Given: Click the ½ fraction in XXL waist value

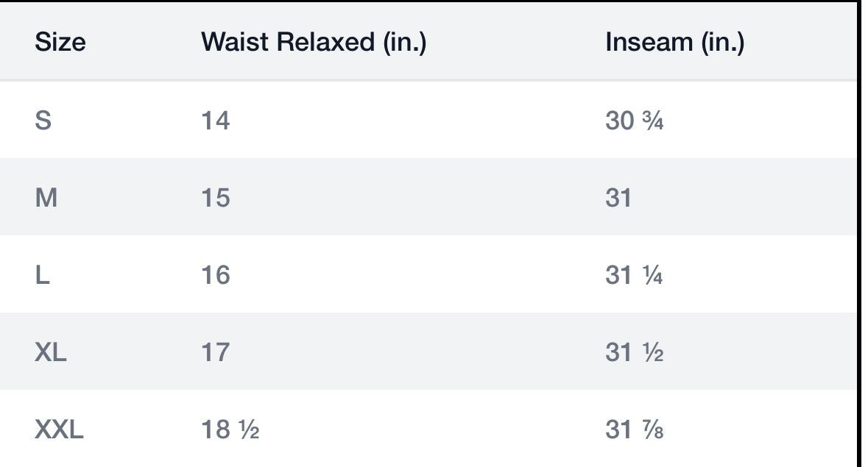Looking at the screenshot, I should tap(248, 430).
